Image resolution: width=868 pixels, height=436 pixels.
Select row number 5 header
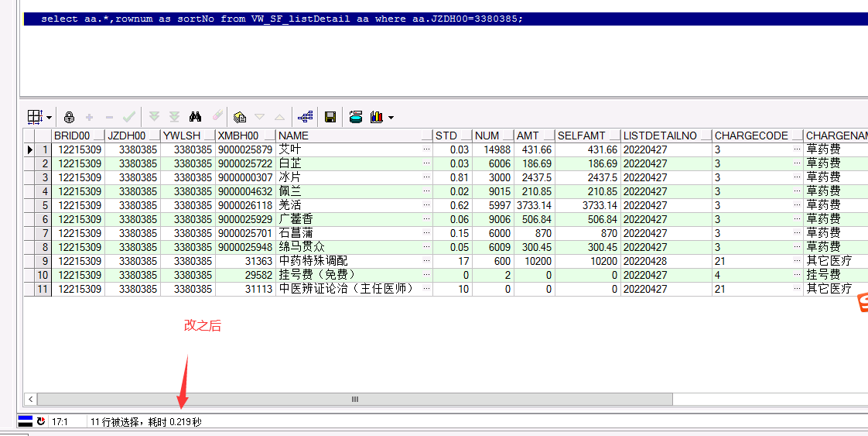point(44,205)
